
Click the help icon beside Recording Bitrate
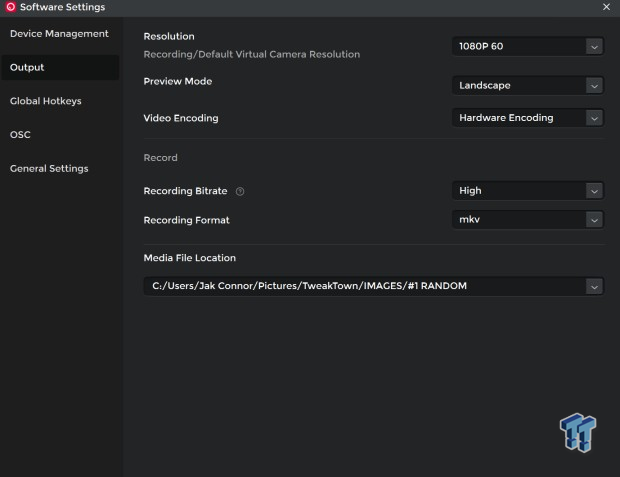click(240, 191)
